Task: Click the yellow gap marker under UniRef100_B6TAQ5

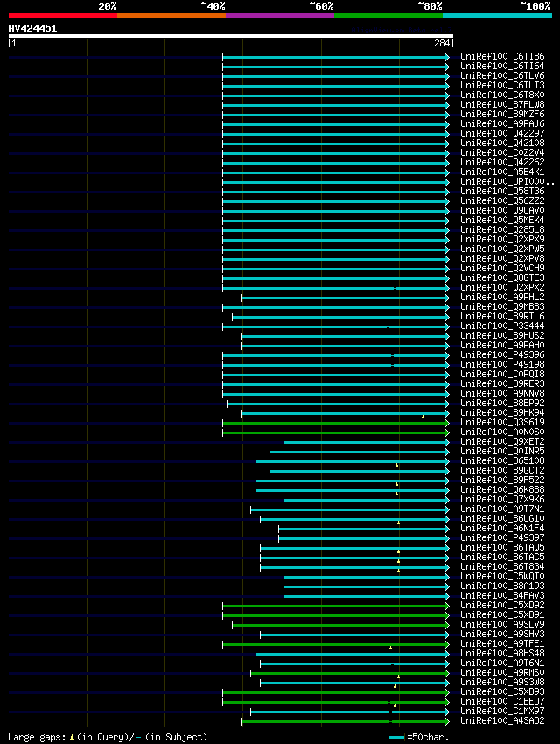Action: 398,551
